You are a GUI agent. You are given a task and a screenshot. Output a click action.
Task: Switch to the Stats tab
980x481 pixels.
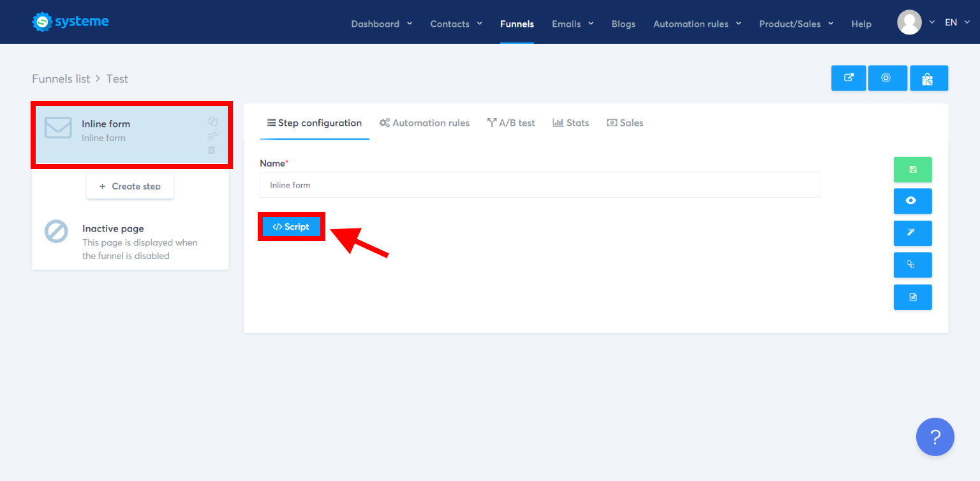tap(570, 122)
